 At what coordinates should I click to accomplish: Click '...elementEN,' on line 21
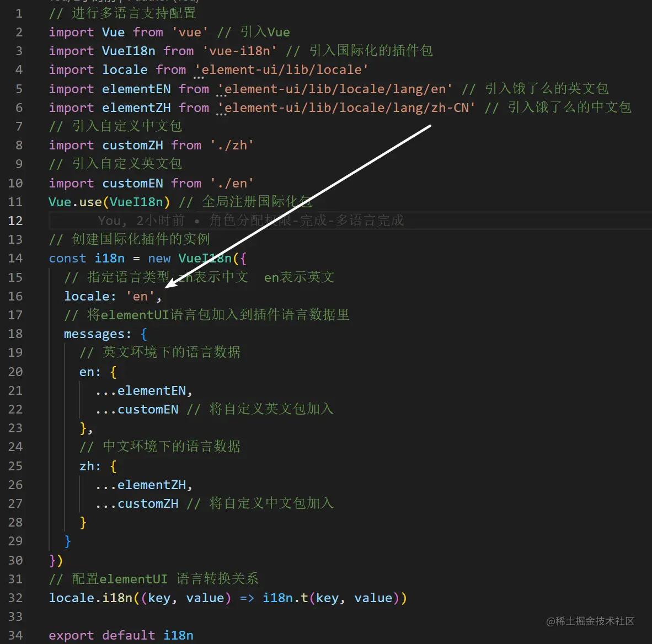click(x=144, y=390)
